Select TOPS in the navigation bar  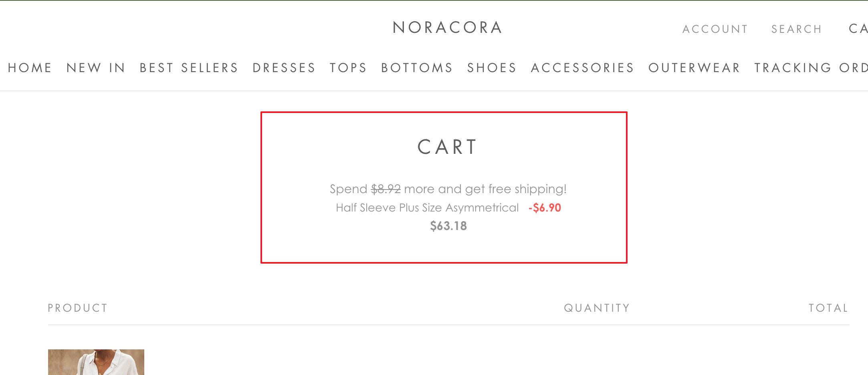(348, 68)
